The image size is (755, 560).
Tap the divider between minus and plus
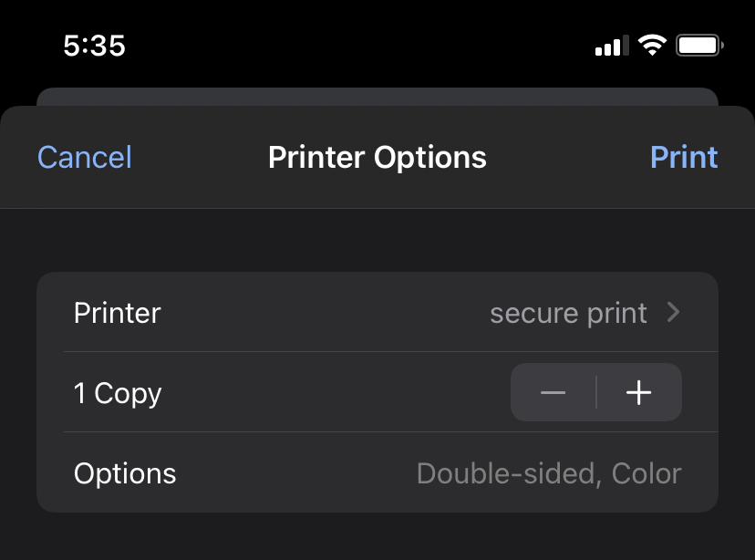[x=596, y=392]
